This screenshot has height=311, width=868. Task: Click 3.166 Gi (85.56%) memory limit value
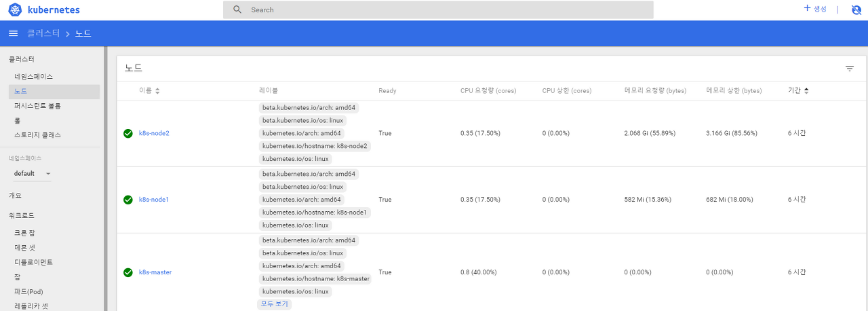click(732, 133)
